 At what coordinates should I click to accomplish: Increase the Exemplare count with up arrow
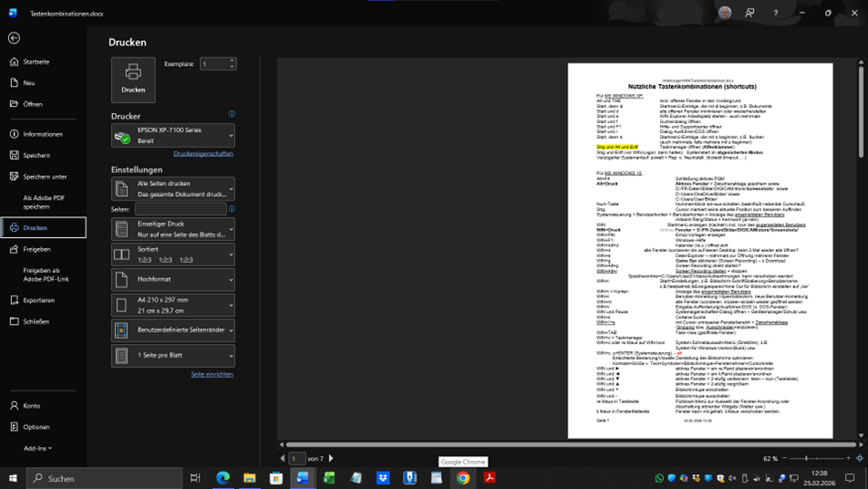pyautogui.click(x=232, y=60)
